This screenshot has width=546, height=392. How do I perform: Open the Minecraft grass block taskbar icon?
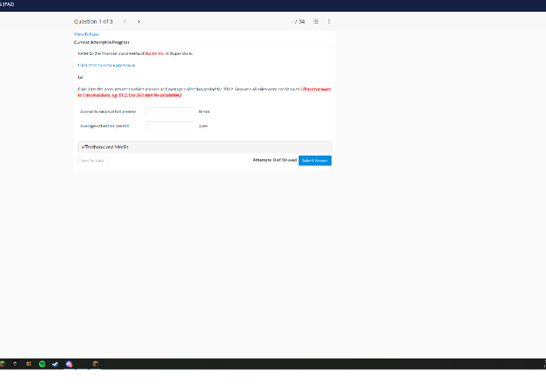(3, 364)
